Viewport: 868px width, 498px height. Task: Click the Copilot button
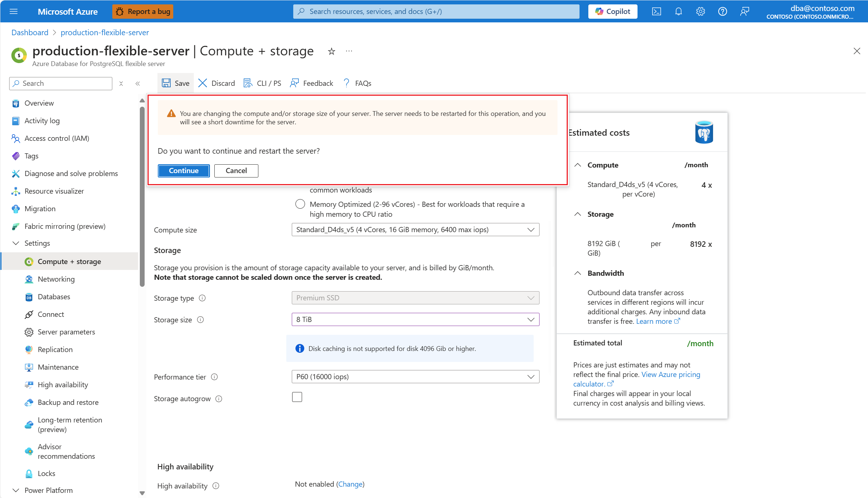pos(613,11)
